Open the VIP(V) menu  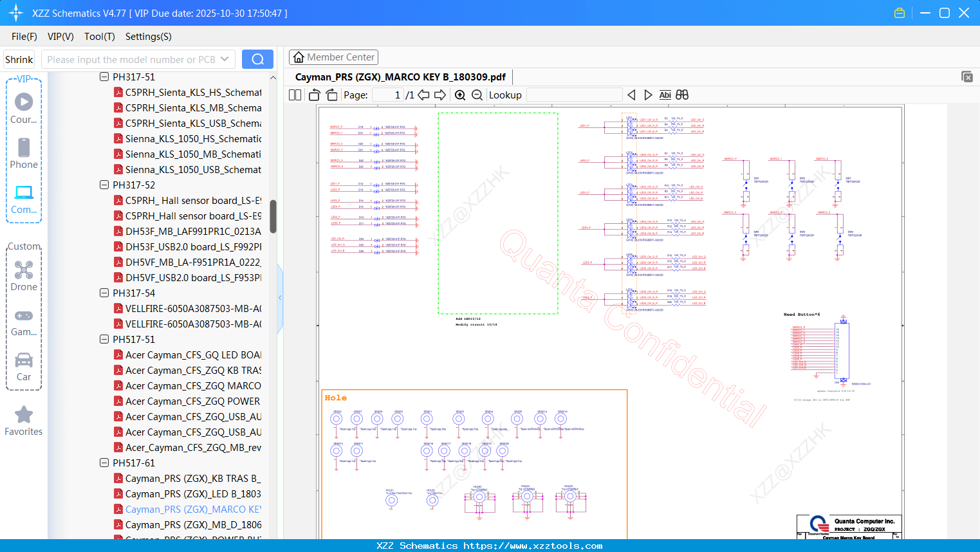60,37
